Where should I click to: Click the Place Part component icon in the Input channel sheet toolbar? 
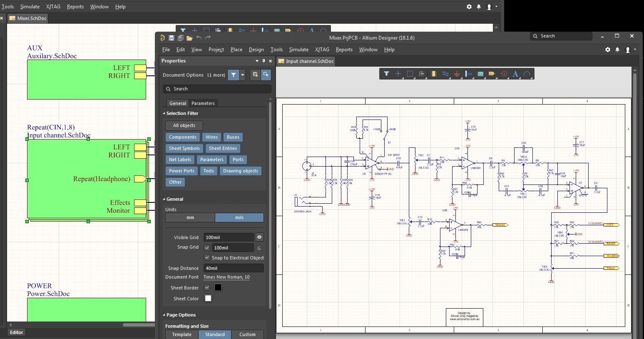coord(433,74)
